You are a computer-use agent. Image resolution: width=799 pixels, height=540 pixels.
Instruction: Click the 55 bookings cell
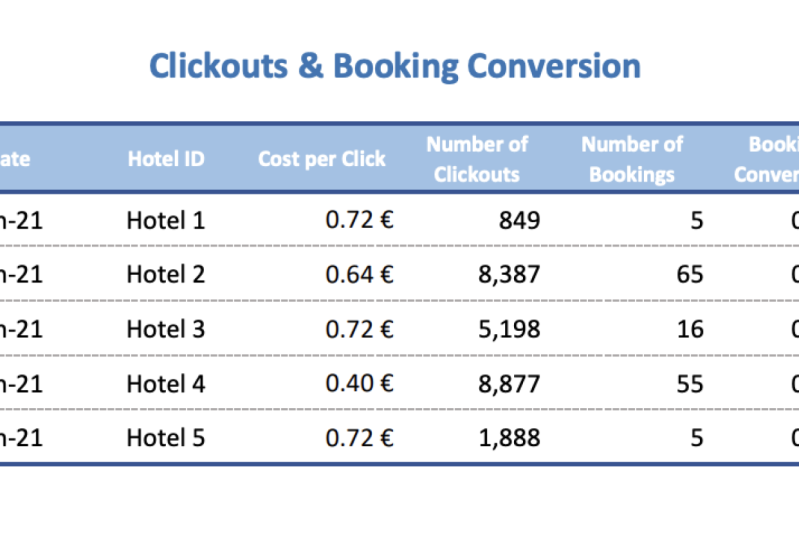coord(690,384)
